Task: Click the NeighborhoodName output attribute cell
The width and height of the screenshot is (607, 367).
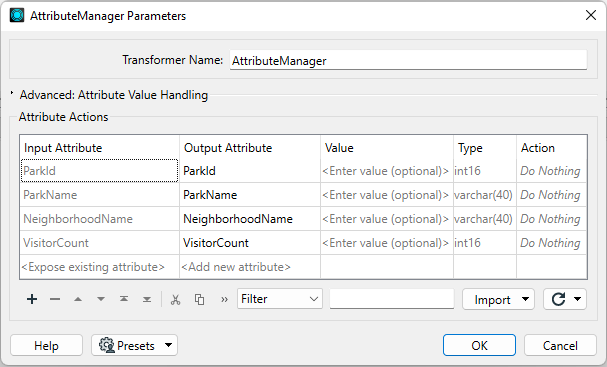Action: tap(250, 219)
